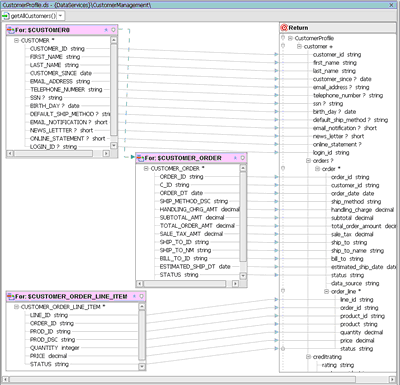Click the For: $CUSTOMER_ORDER title bar

[x=191, y=158]
